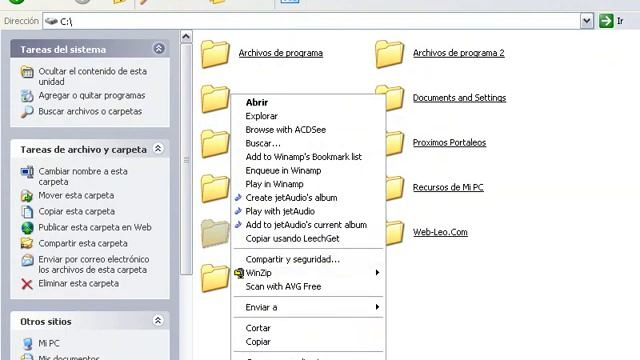
Task: Expand the WinZip submenu arrow
Action: pos(378,273)
